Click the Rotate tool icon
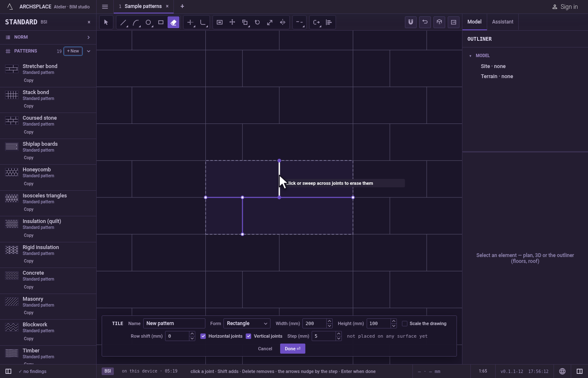588x378 pixels. point(257,22)
